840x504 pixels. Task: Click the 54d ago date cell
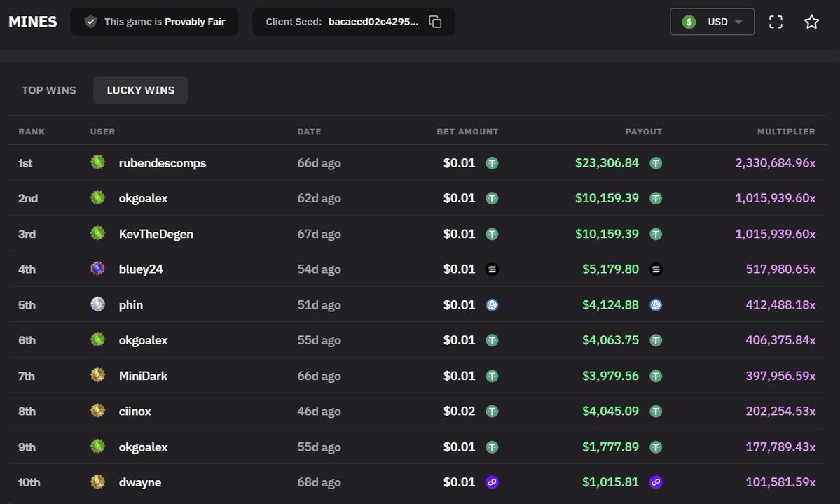point(319,269)
